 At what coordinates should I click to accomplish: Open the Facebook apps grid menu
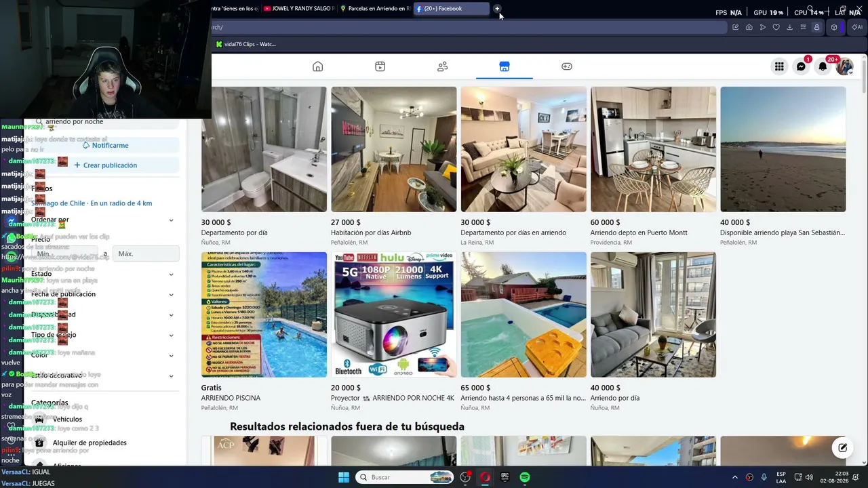[779, 66]
